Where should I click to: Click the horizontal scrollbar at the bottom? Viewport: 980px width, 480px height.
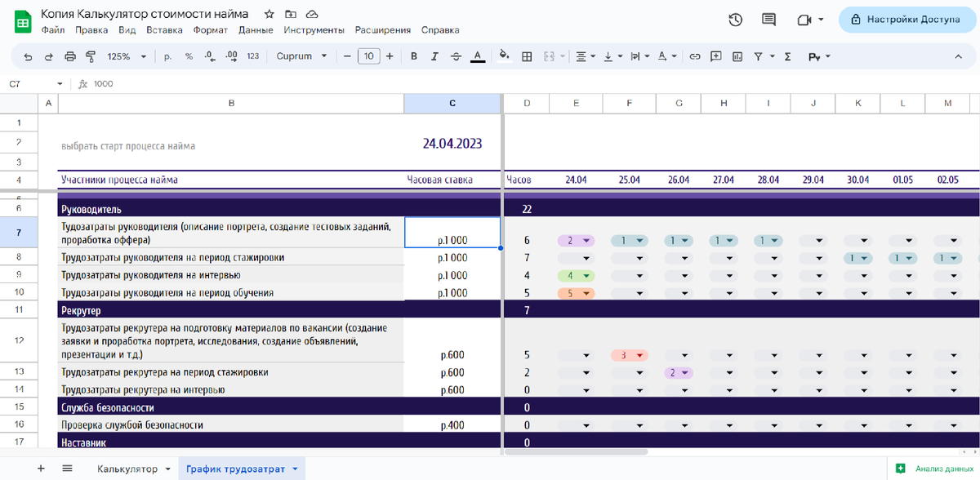[576, 451]
